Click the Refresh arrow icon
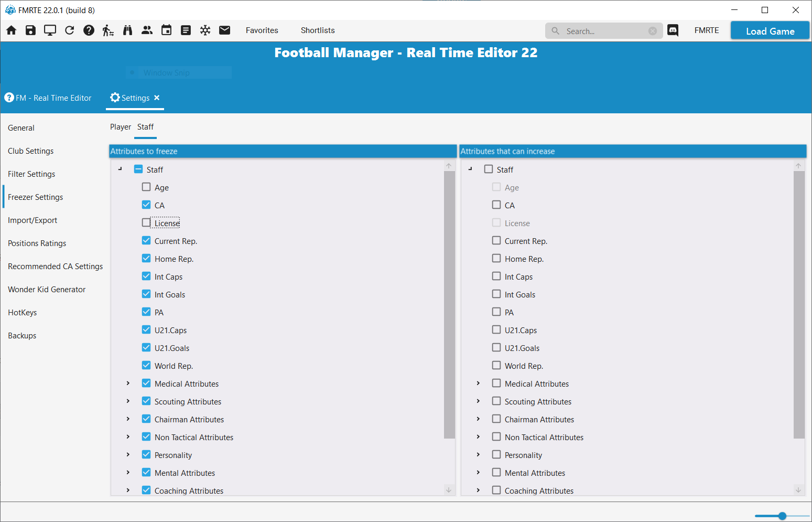 point(69,30)
